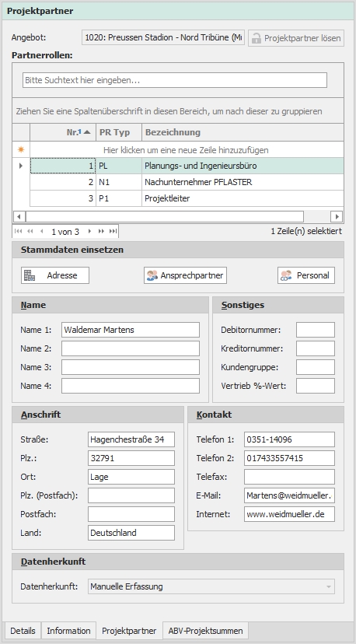Screen dimensions: 356x644
Task: Click the grid scrollbar right arrow
Action: pos(337,216)
